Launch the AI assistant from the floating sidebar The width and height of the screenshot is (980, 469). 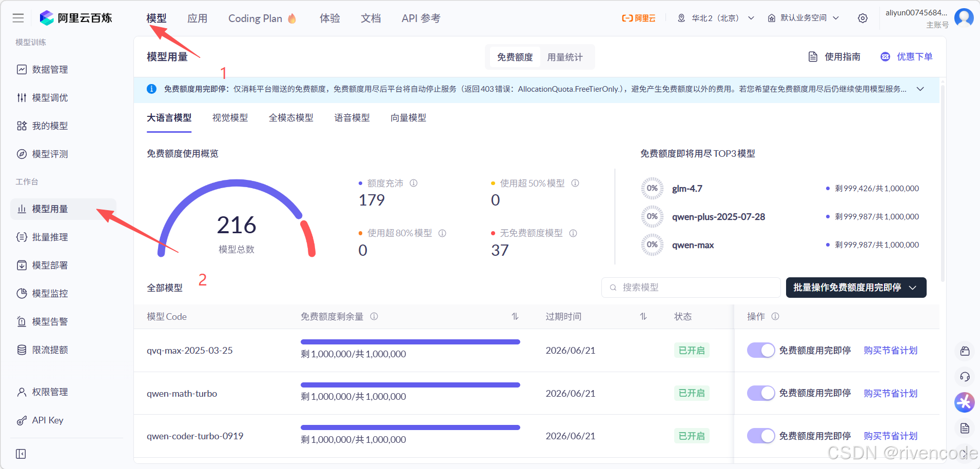[x=965, y=402]
